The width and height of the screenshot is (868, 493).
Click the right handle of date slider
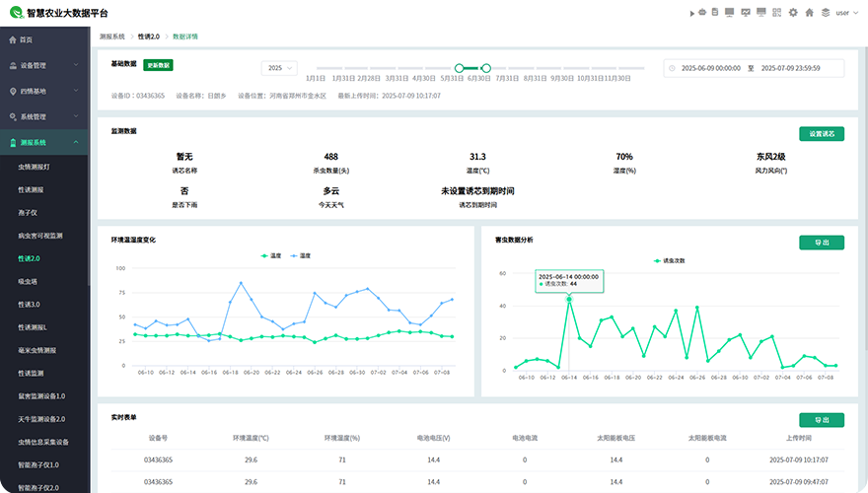click(486, 68)
